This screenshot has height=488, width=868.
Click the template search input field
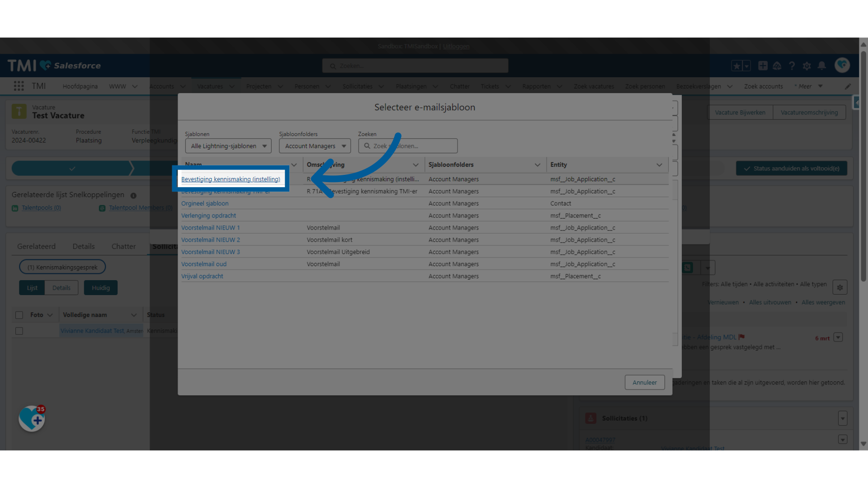(x=408, y=145)
